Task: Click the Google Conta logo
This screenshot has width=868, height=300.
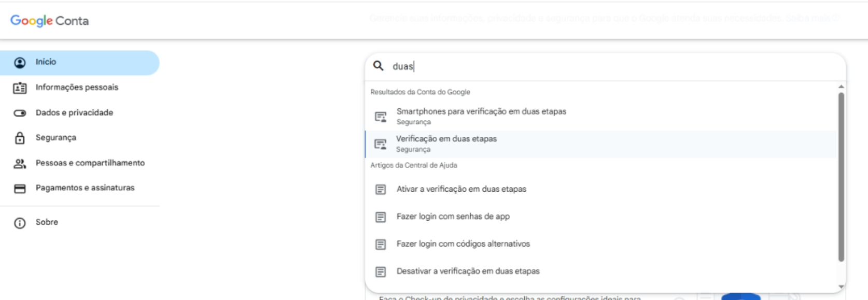Action: [50, 21]
